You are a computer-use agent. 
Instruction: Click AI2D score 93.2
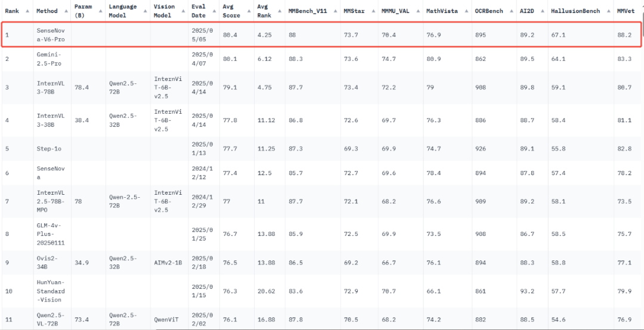527,291
